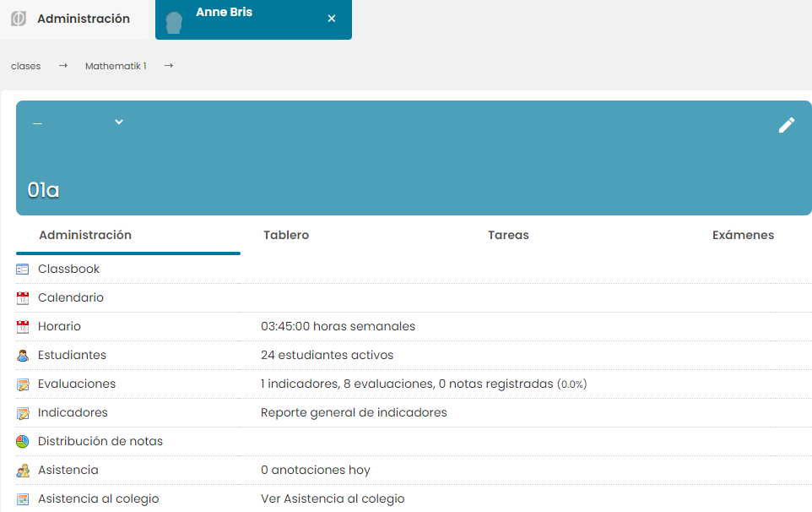Screen dimensions: 812x512
Task: Click Asistencia al colegio table icon
Action: click(x=22, y=499)
